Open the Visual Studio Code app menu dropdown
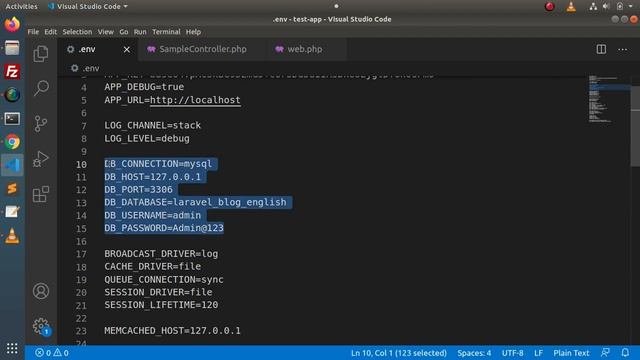The height and width of the screenshot is (360, 640). [x=88, y=6]
